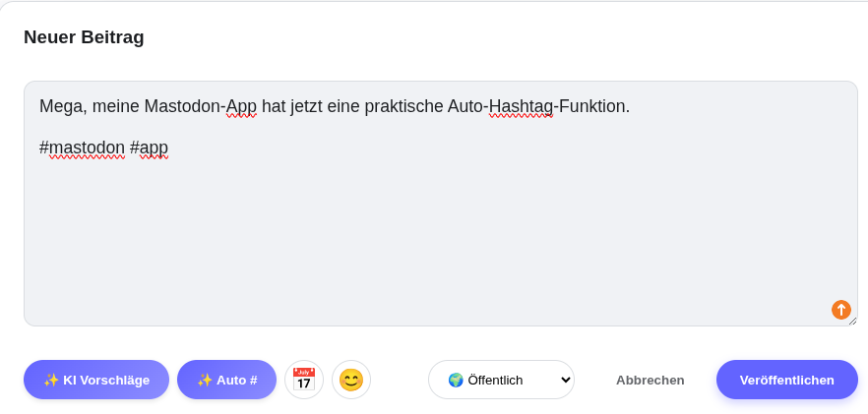Open the calendar scheduling icon
This screenshot has width=868, height=414.
point(304,380)
